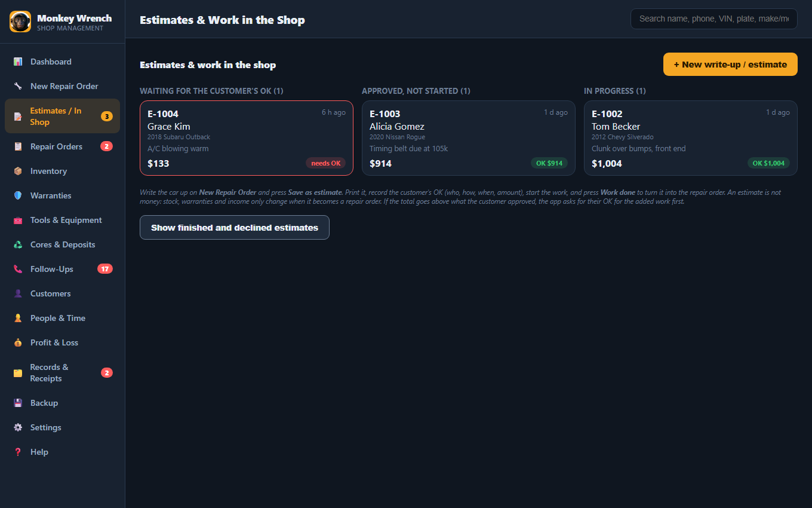
Task: Click the Inventory box icon
Action: click(18, 171)
